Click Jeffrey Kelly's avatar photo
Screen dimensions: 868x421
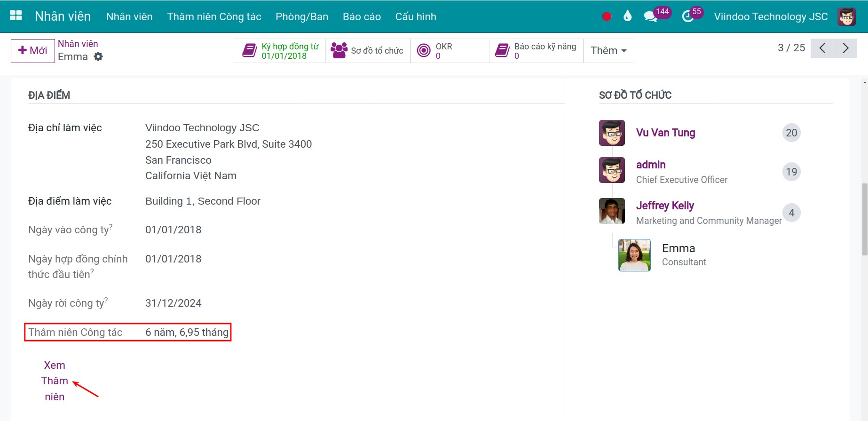pos(612,211)
